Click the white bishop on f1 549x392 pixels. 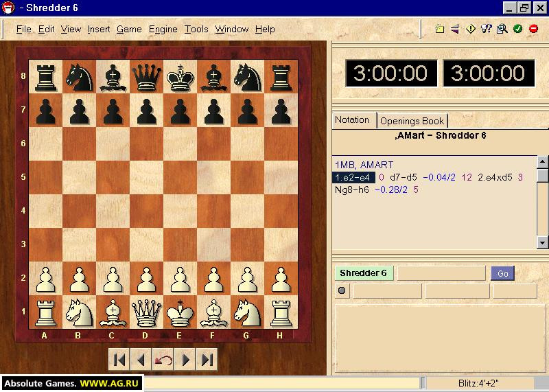[213, 312]
